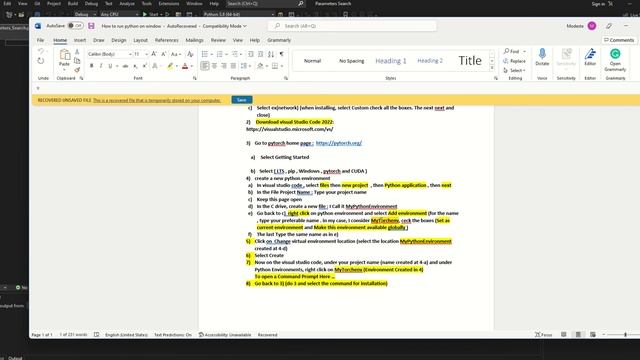640x360 pixels.
Task: Switch to Web Layout view
Action: pyautogui.click(x=593, y=335)
